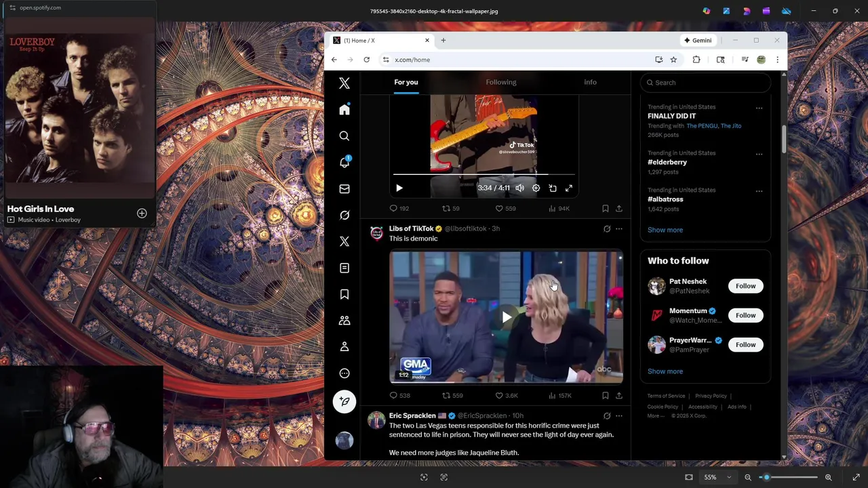The height and width of the screenshot is (488, 868).
Task: Mute the guitar video volume
Action: click(x=519, y=188)
